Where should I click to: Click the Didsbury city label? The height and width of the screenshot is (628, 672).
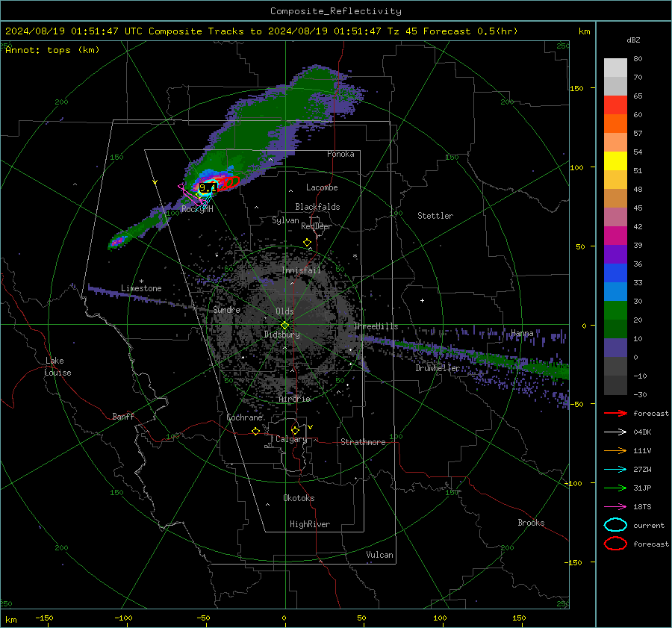(x=282, y=335)
